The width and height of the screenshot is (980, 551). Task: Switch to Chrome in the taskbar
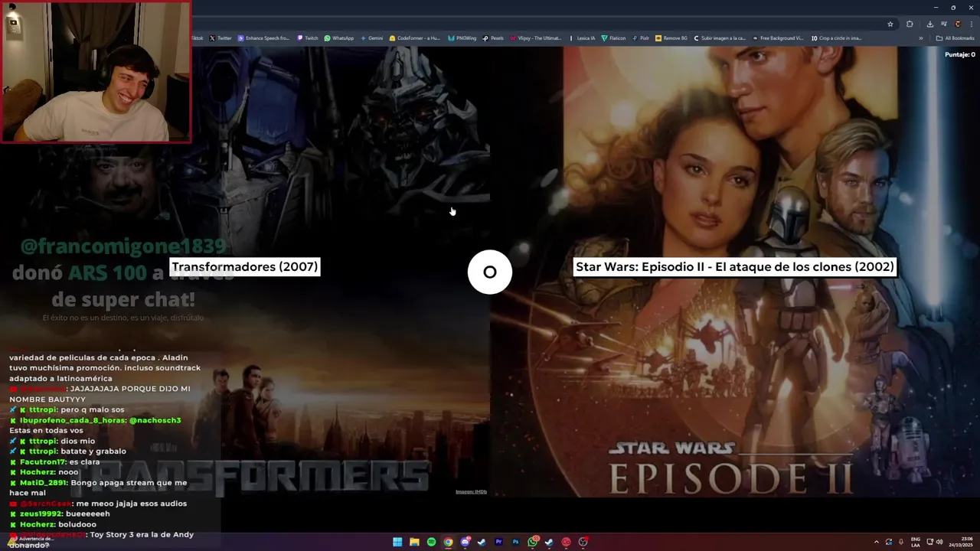448,542
